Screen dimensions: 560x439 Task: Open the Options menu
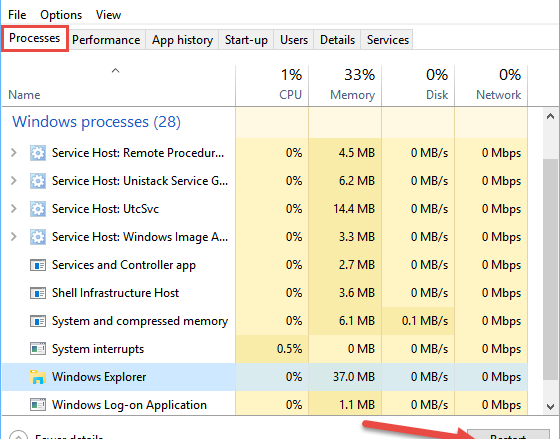pos(61,15)
